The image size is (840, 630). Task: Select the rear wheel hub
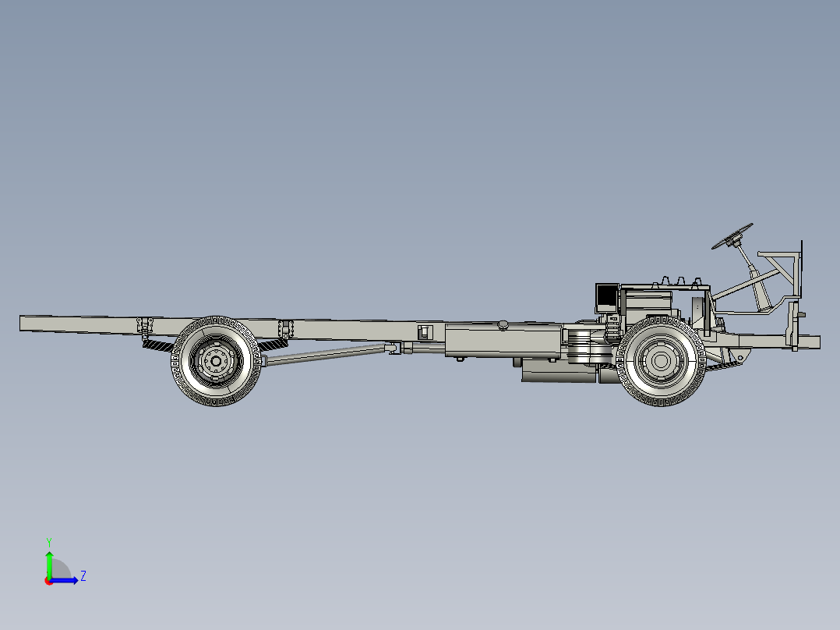coord(216,361)
